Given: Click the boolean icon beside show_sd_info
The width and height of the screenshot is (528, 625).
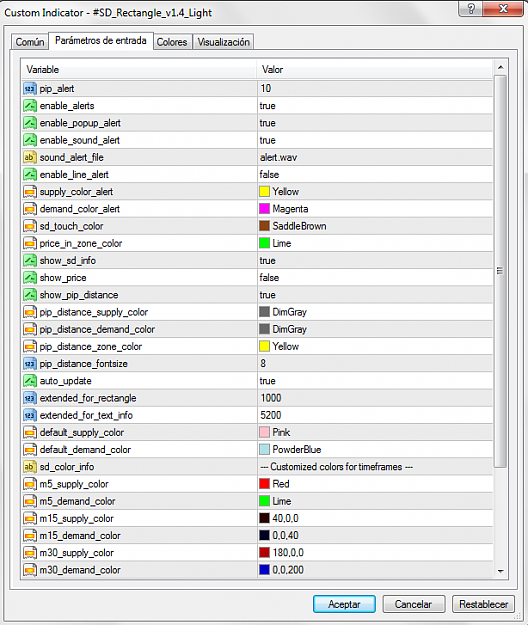Looking at the screenshot, I should 30,260.
